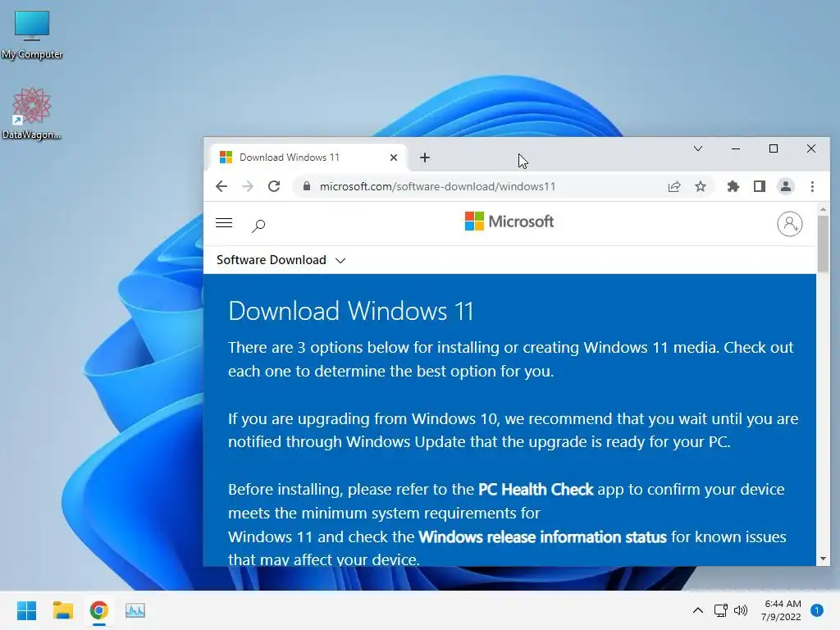Screen dimensions: 840x630
Task: Maximize the Chrome window
Action: (773, 149)
